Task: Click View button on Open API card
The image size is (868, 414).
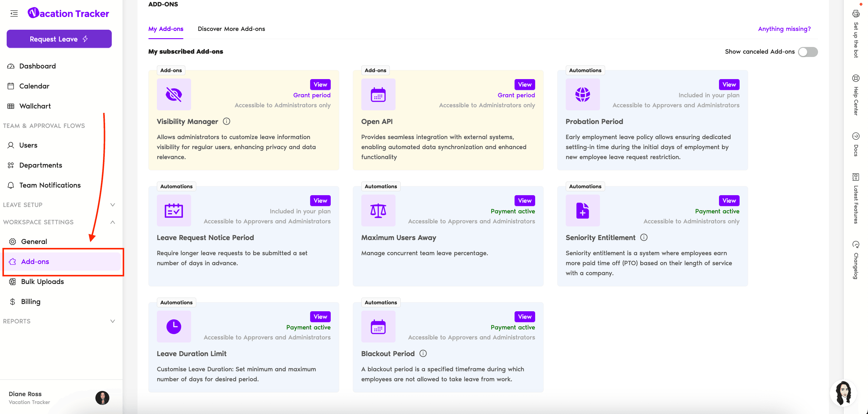Action: 524,85
